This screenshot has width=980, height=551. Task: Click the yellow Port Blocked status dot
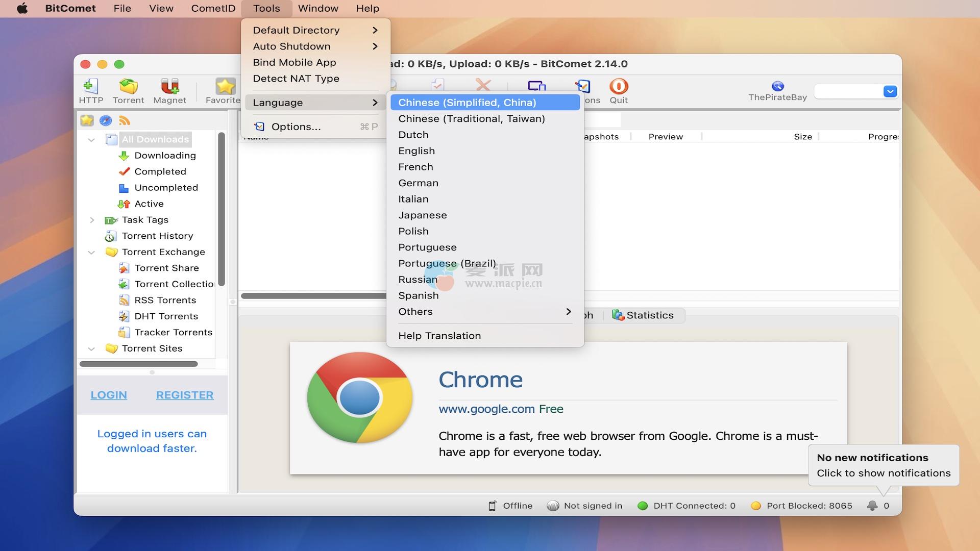pos(756,506)
